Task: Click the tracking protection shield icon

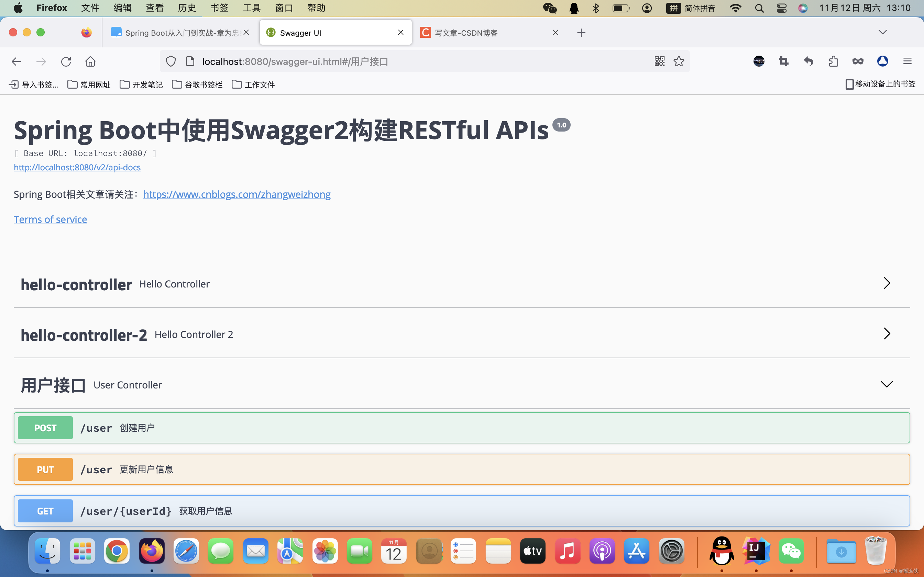Action: [171, 61]
